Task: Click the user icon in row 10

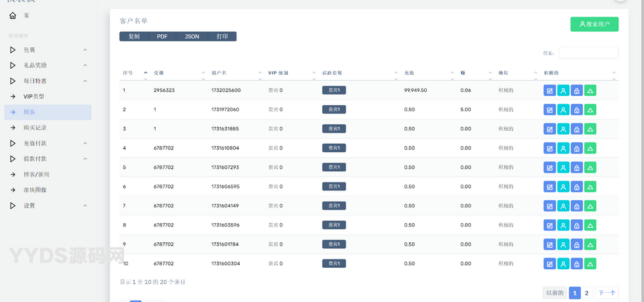Action: (x=563, y=264)
